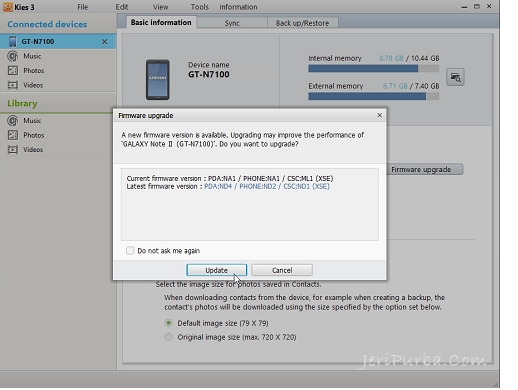This screenshot has height=390, width=518.
Task: Click the latest firmware version PDA:ND4 text
Action: click(x=218, y=187)
